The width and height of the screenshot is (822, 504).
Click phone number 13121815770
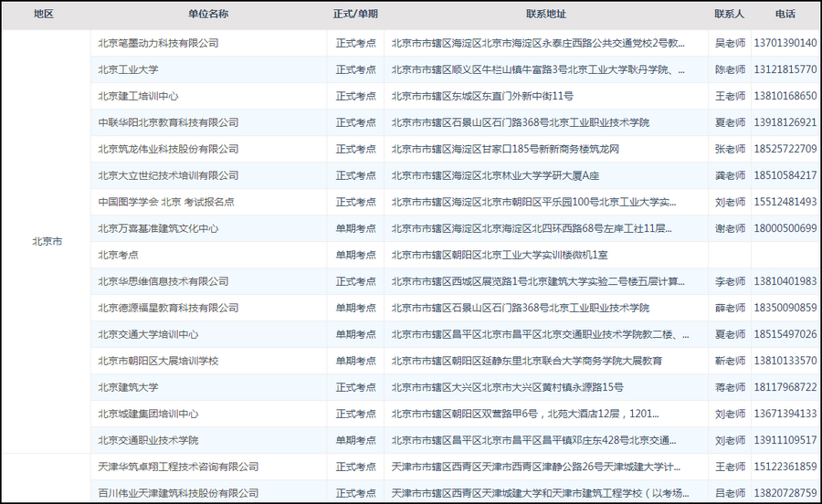(785, 69)
